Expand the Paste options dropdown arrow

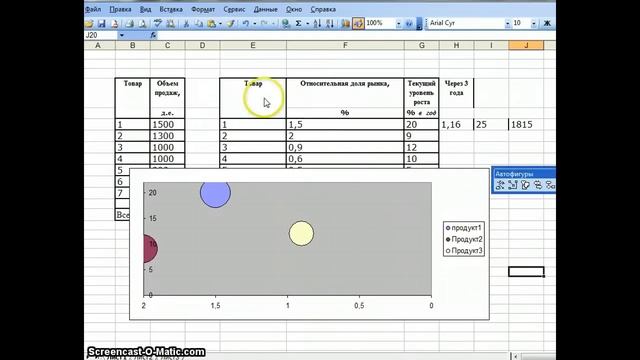220,24
